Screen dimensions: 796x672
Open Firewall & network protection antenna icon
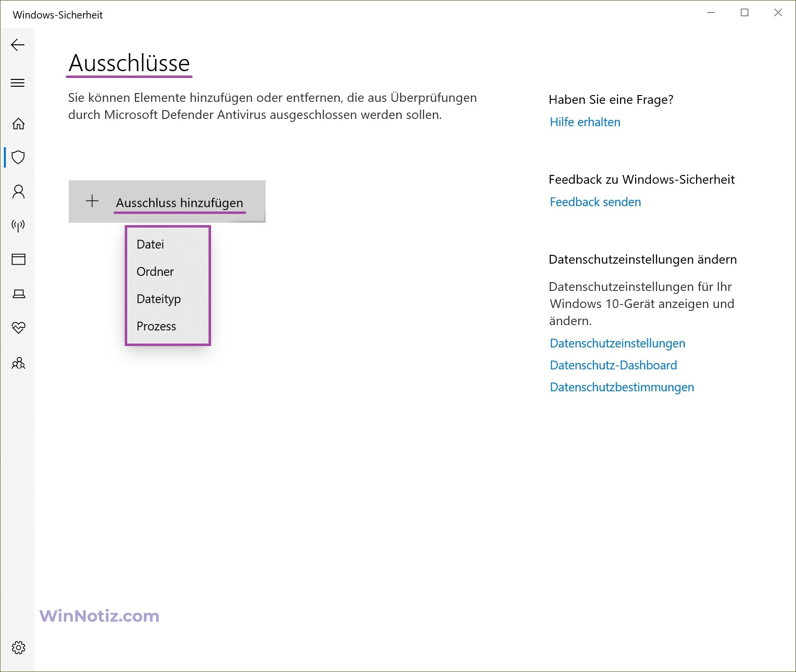pos(19,226)
